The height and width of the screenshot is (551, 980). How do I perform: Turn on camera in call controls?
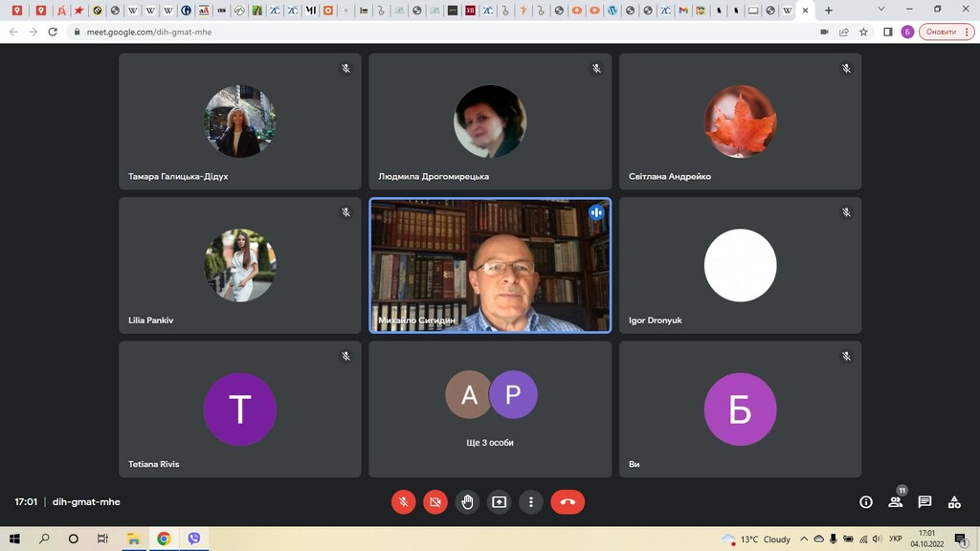435,501
